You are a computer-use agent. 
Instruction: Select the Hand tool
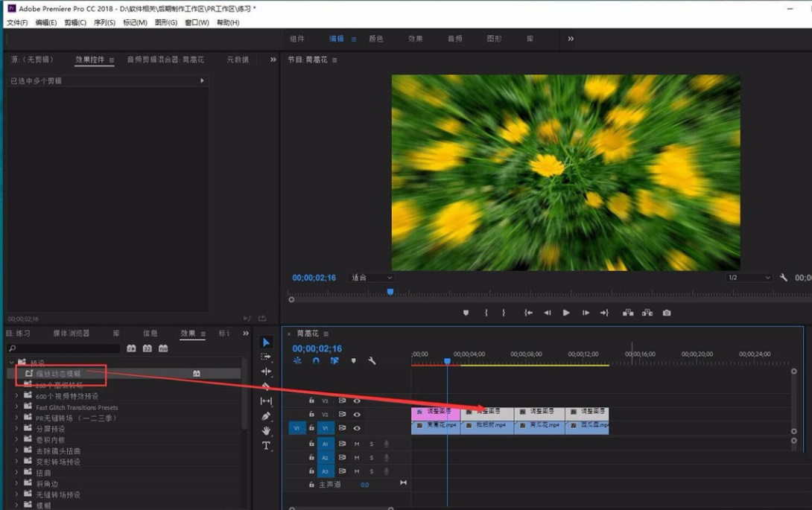[266, 431]
